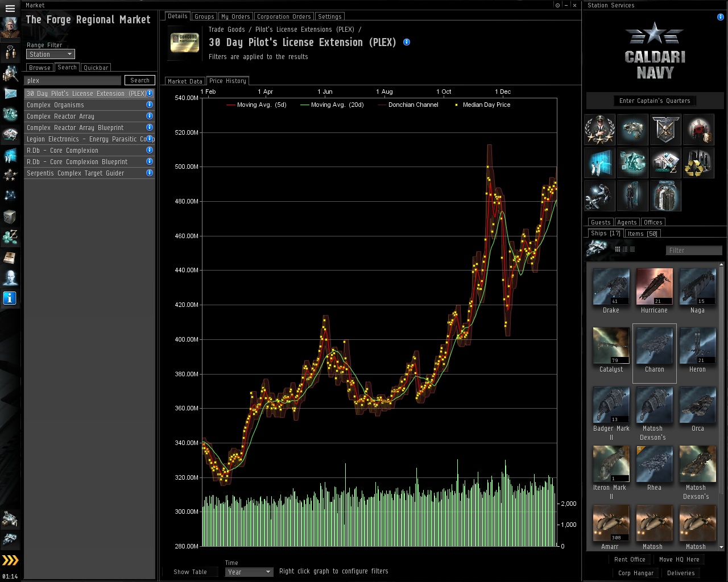Click the Deliveries button
The width and height of the screenshot is (728, 582).
[681, 573]
